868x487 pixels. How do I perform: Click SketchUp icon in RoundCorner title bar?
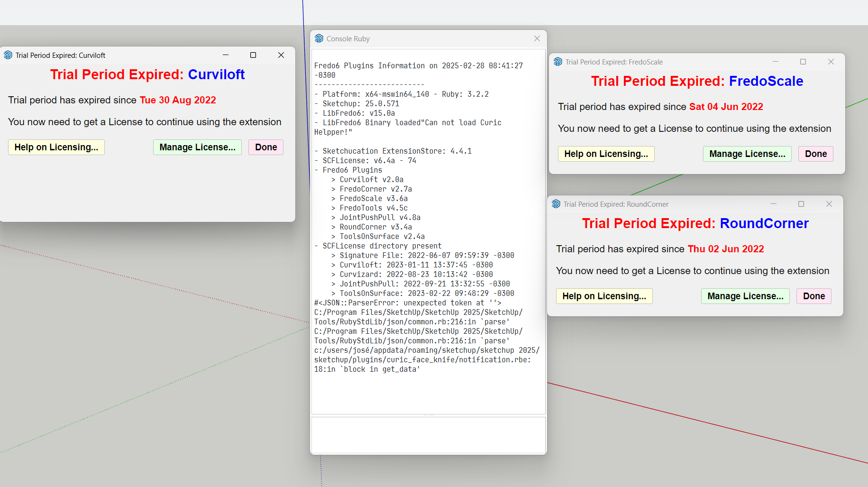point(556,204)
